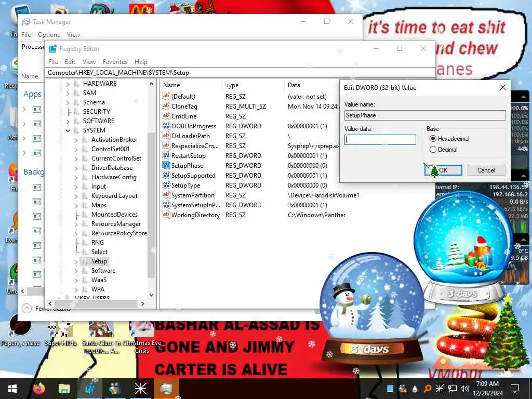The height and width of the screenshot is (399, 532).
Task: Click the Keyboard Layout key folder icon
Action: pos(85,196)
